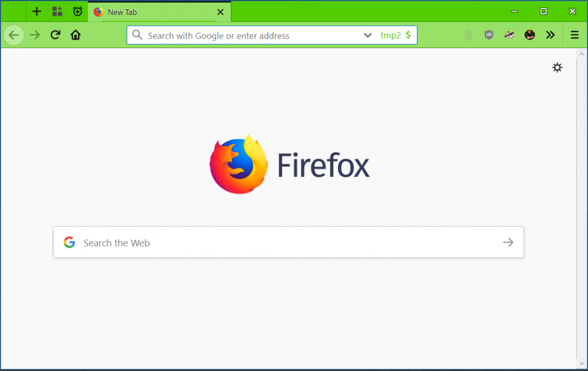
Task: Submit search with the arrow button
Action: pos(508,242)
